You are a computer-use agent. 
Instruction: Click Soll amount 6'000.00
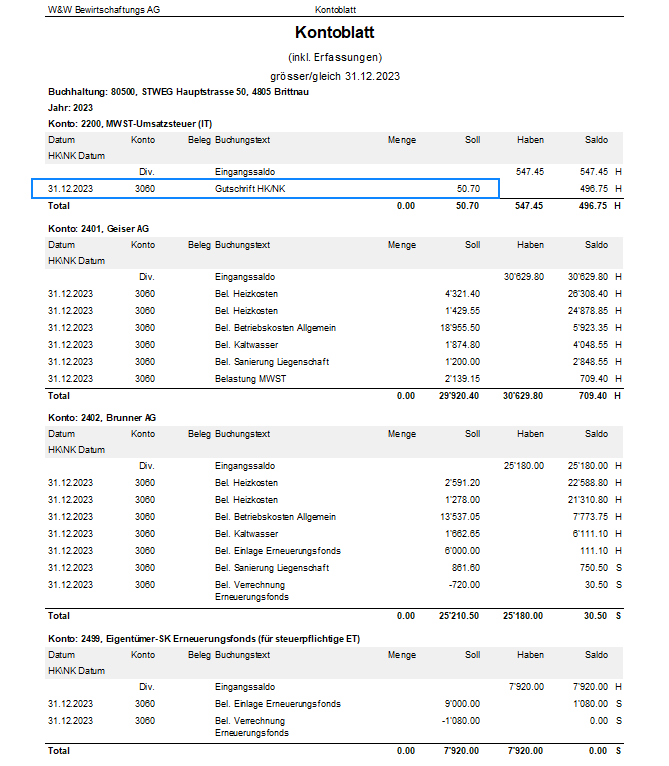[462, 551]
